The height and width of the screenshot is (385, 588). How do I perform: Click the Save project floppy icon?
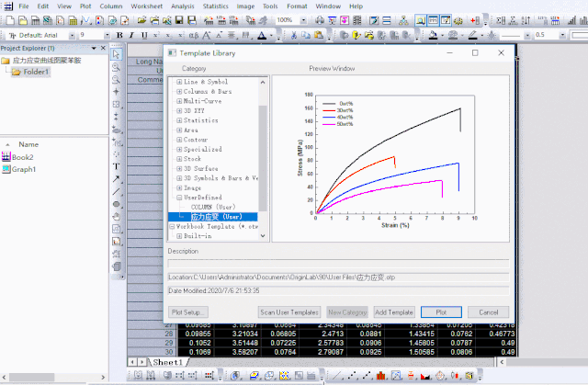[179, 20]
